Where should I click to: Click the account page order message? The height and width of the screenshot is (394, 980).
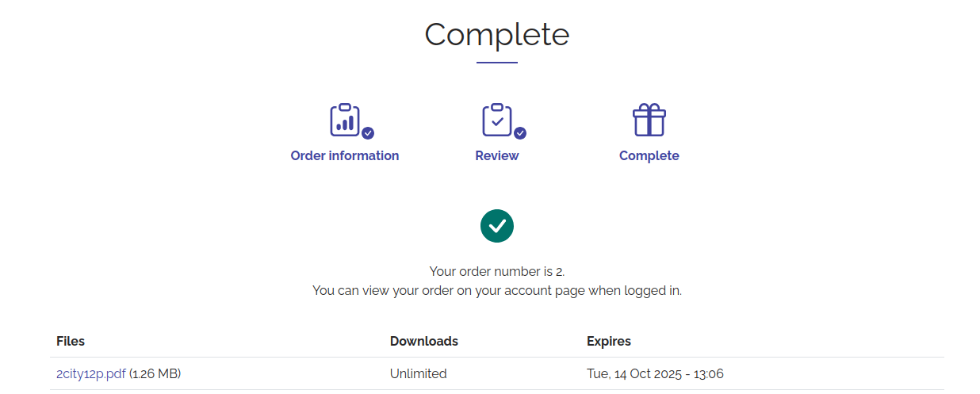click(x=497, y=290)
